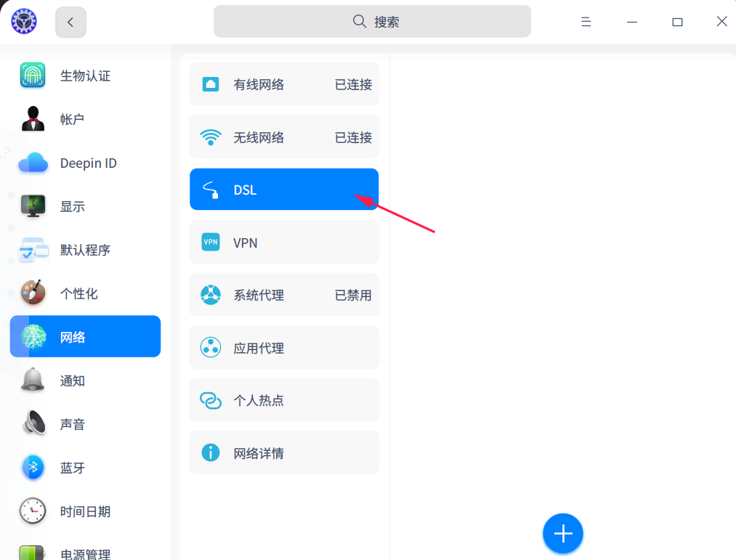The image size is (736, 560).
Task: Click the Control Center gear logo icon
Action: pos(24,21)
